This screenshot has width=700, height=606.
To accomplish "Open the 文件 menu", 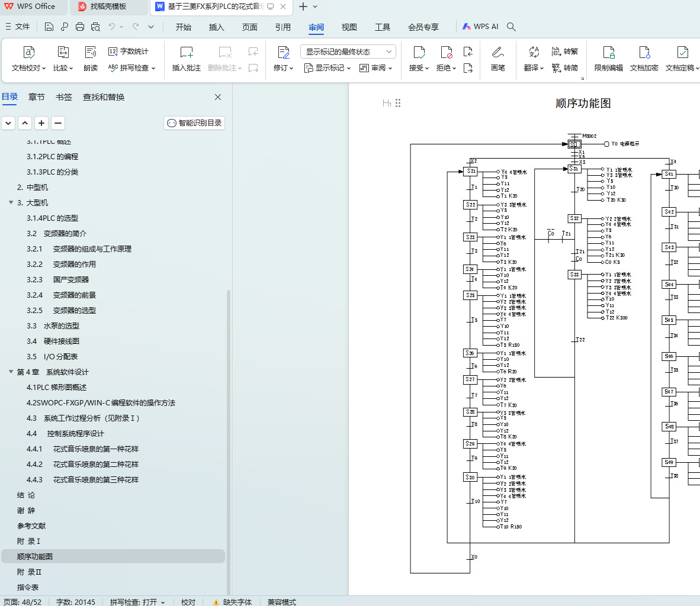I will [x=18, y=27].
